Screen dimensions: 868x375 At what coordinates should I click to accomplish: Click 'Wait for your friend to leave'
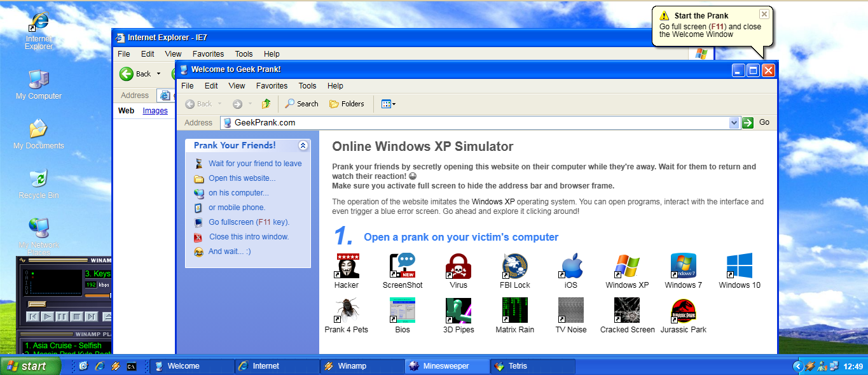tap(255, 164)
